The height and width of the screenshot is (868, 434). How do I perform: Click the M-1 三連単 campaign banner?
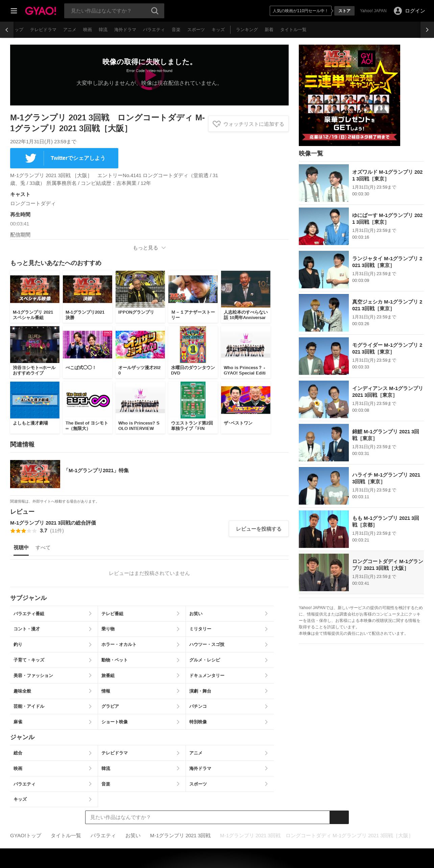(x=349, y=95)
